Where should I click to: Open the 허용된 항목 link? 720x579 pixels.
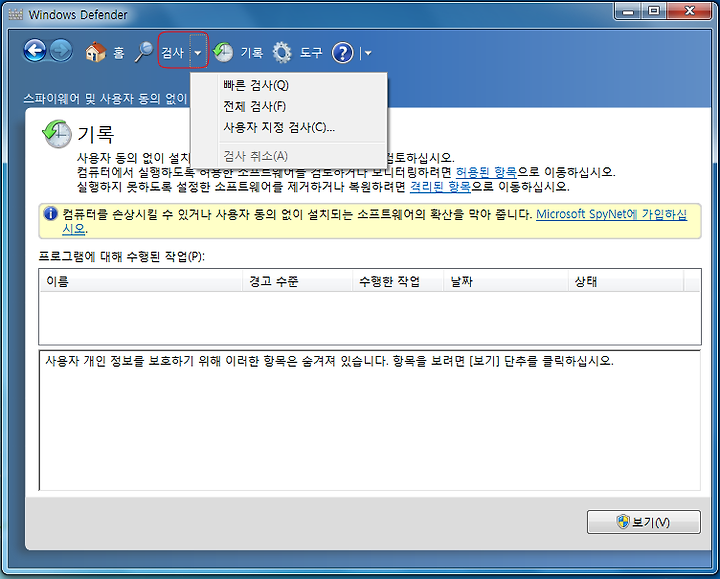coord(486,172)
